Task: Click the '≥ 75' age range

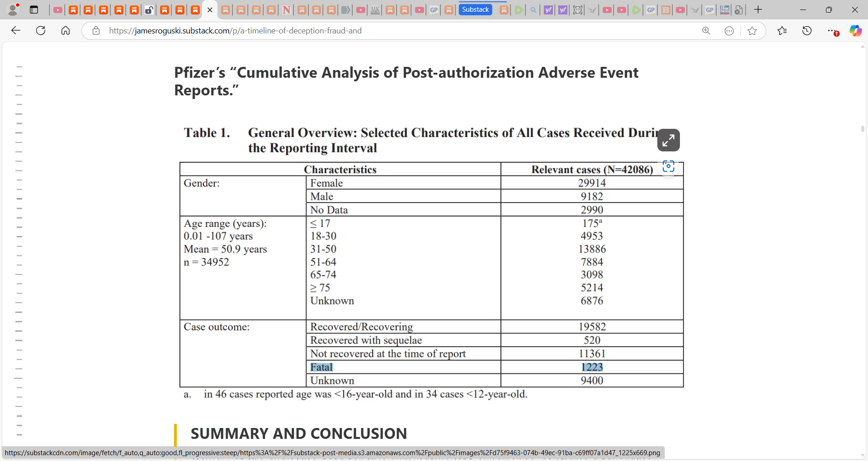Action: [x=320, y=288]
